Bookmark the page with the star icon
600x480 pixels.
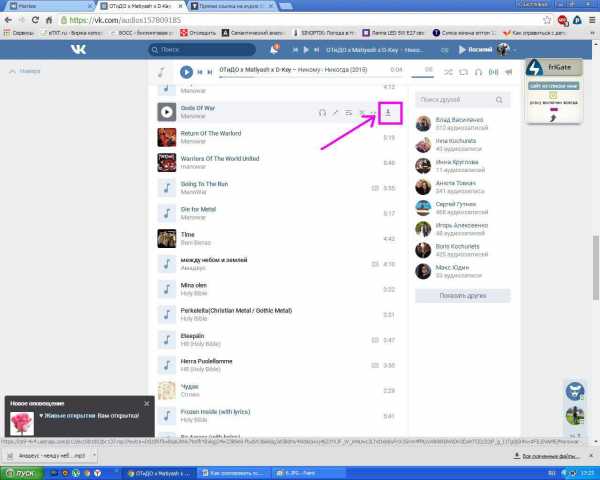click(x=548, y=20)
